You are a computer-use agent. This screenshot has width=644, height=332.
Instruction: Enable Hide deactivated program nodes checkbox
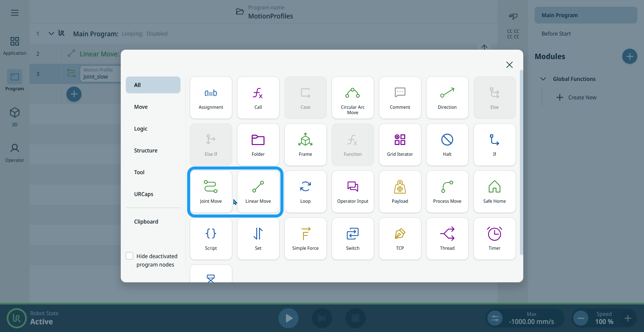click(129, 256)
